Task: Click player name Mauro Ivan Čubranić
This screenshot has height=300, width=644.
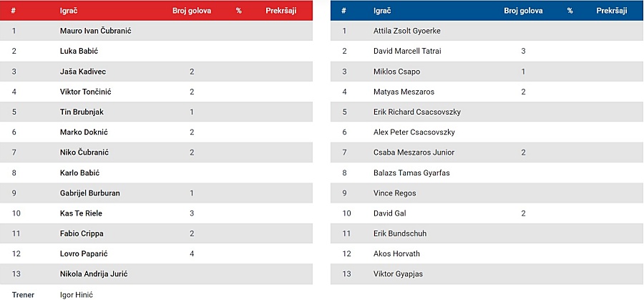Action: pyautogui.click(x=95, y=31)
